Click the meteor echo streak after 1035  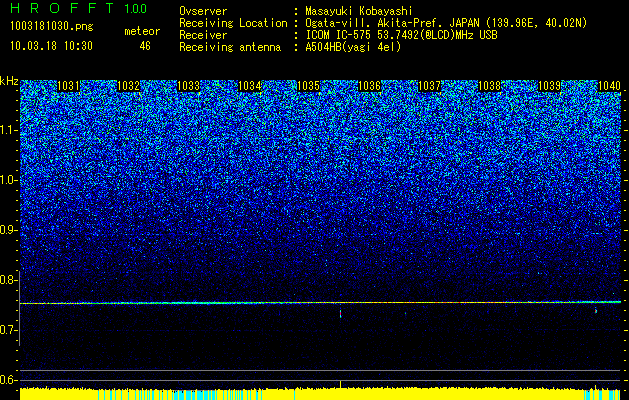(x=341, y=313)
